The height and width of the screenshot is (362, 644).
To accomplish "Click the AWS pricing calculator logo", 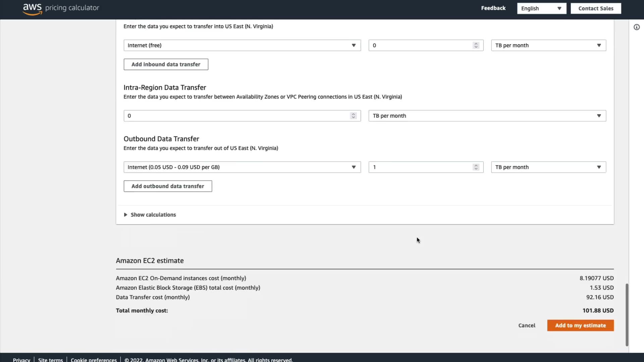I will (x=61, y=8).
